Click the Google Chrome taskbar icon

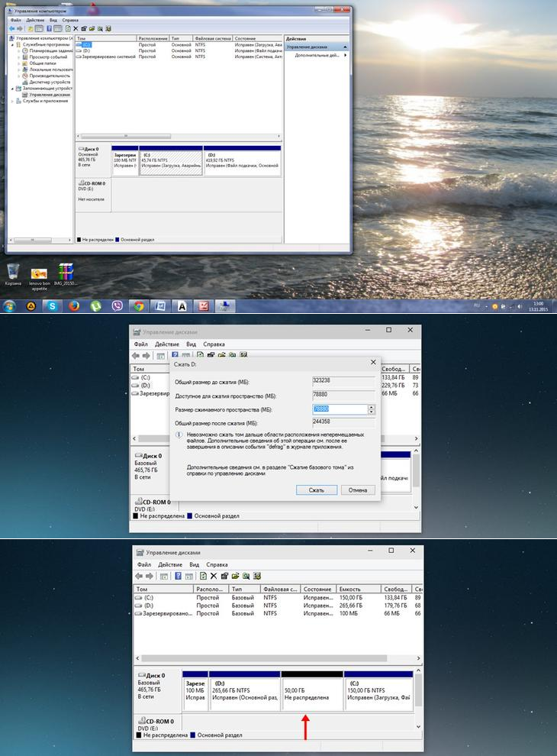point(138,306)
